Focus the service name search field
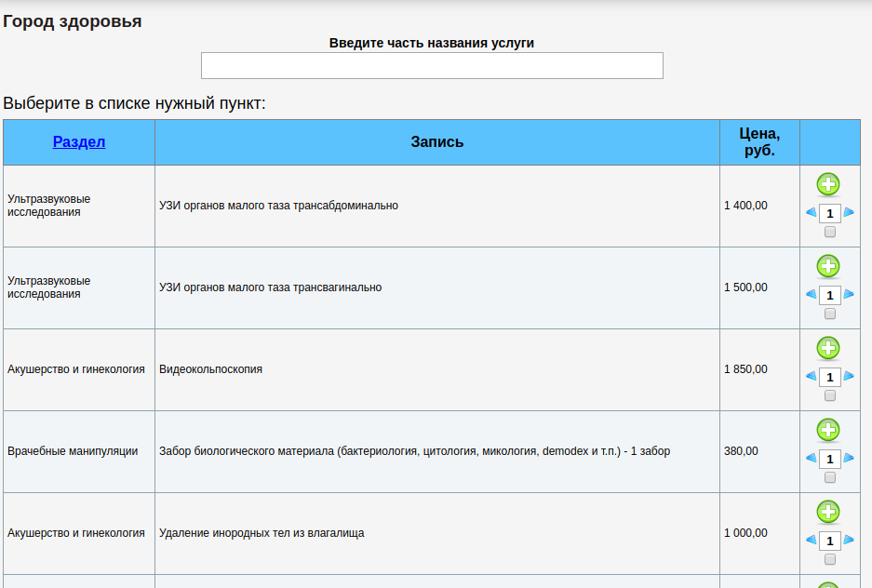Screen dimensions: 872x588 pos(432,66)
